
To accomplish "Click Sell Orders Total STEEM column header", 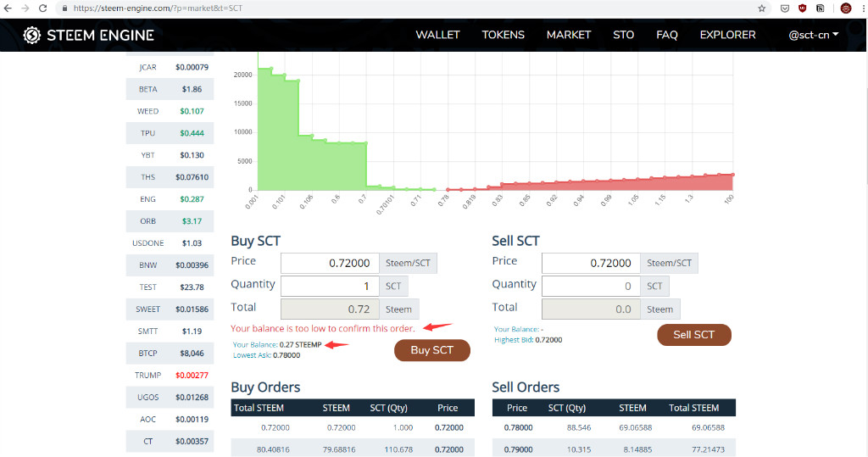I will tap(693, 408).
